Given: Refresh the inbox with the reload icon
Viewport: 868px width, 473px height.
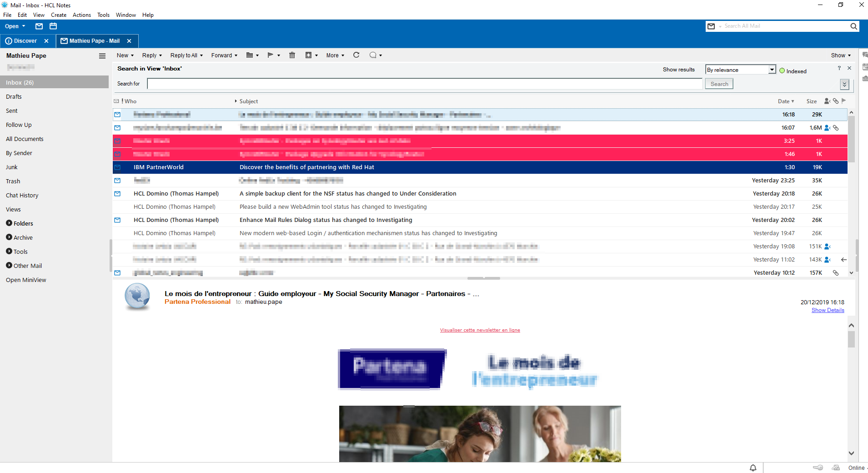Looking at the screenshot, I should 356,55.
